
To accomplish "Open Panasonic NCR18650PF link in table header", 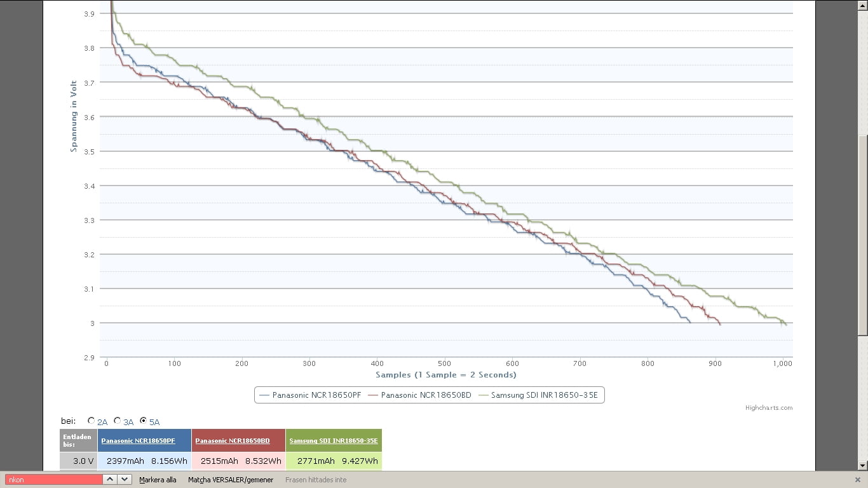I will point(138,440).
